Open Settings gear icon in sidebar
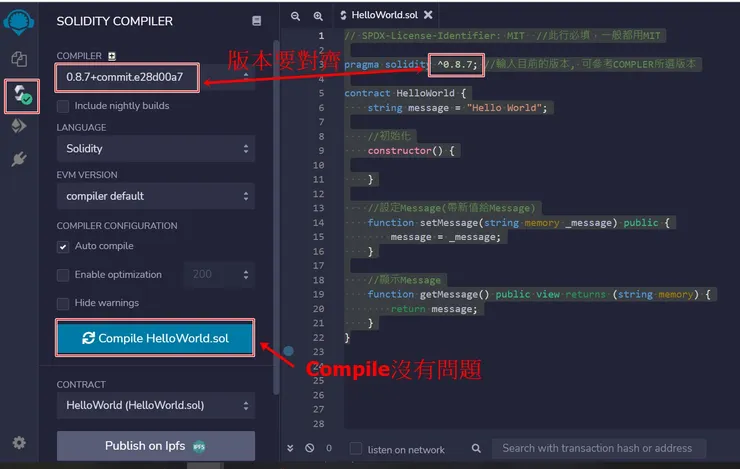The image size is (740, 469). [19, 443]
